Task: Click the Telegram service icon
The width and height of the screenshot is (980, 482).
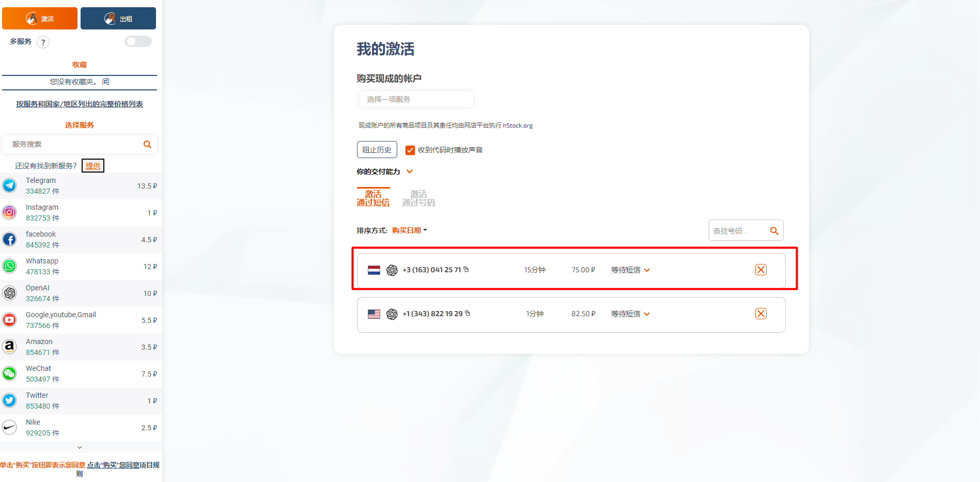Action: pos(9,185)
